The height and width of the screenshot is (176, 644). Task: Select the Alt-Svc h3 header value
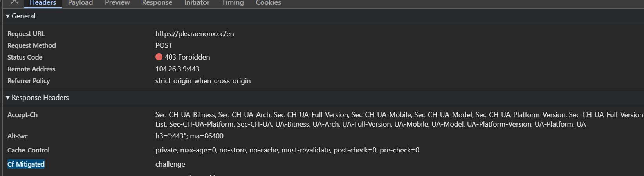point(189,136)
